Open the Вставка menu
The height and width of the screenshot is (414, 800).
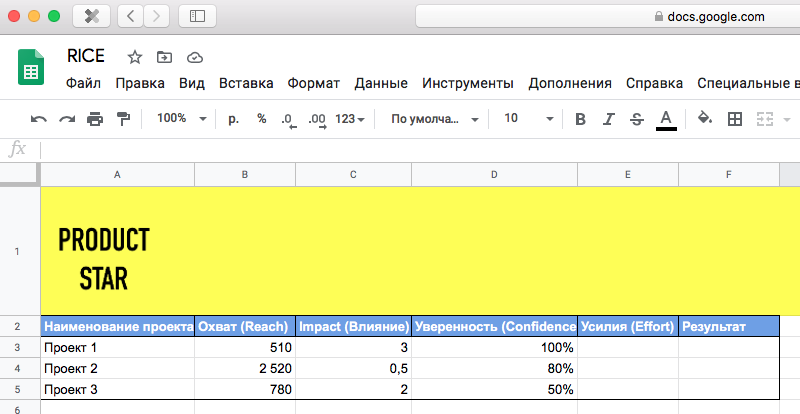[x=246, y=83]
